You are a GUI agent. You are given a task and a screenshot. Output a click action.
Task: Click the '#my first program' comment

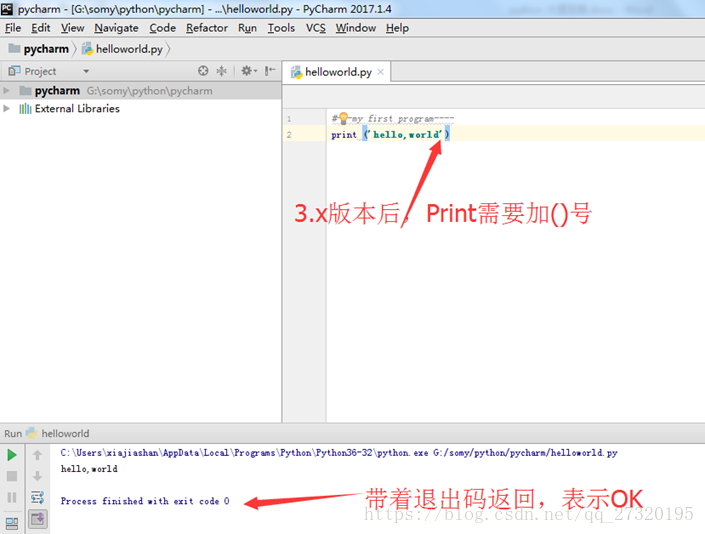(x=393, y=119)
